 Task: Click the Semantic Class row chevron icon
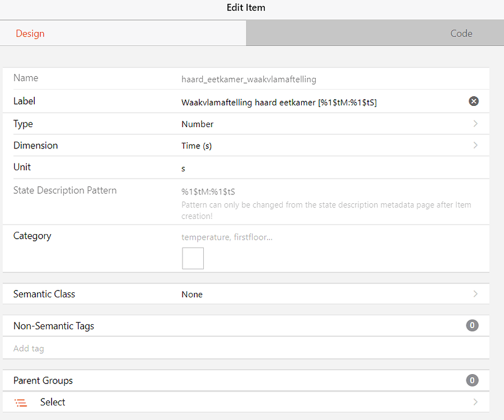click(475, 293)
